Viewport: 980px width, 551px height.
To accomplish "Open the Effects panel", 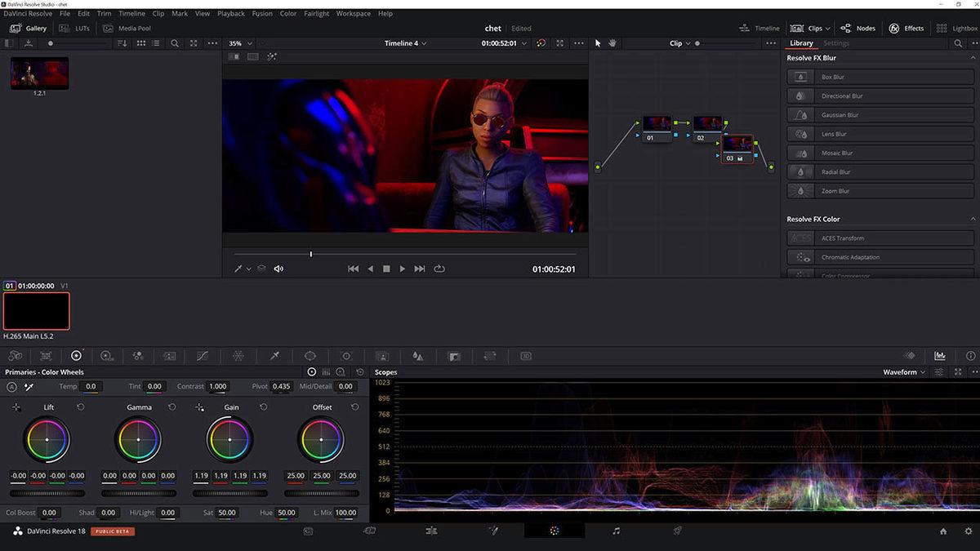I will click(907, 28).
